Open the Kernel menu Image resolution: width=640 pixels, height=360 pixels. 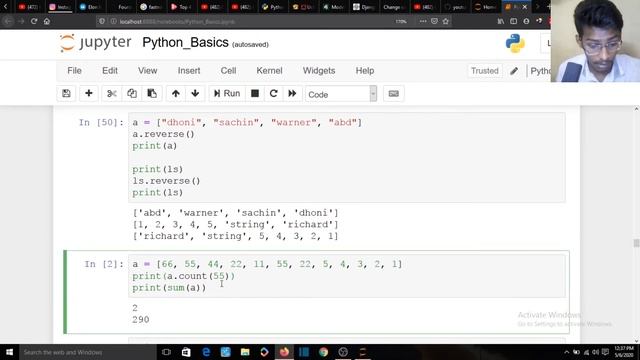click(x=269, y=71)
